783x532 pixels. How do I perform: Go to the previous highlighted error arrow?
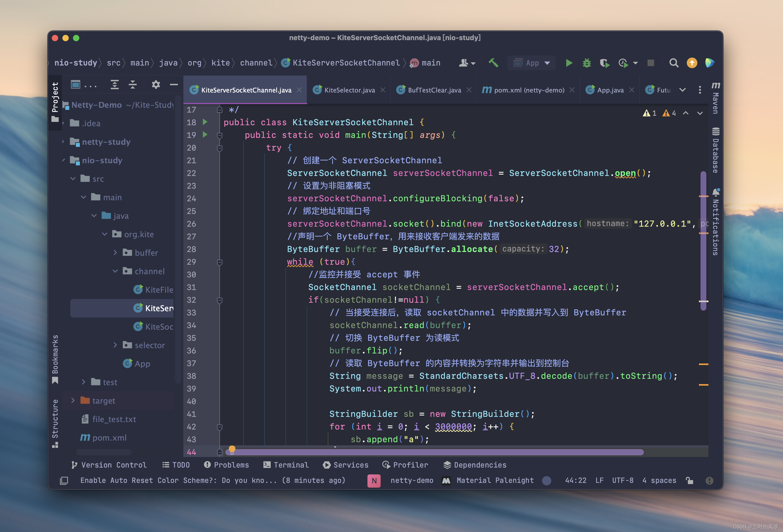point(686,113)
